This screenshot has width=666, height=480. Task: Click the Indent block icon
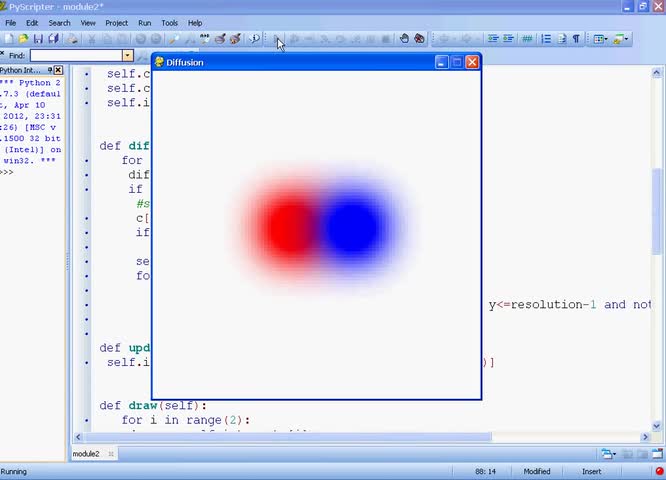tap(493, 39)
